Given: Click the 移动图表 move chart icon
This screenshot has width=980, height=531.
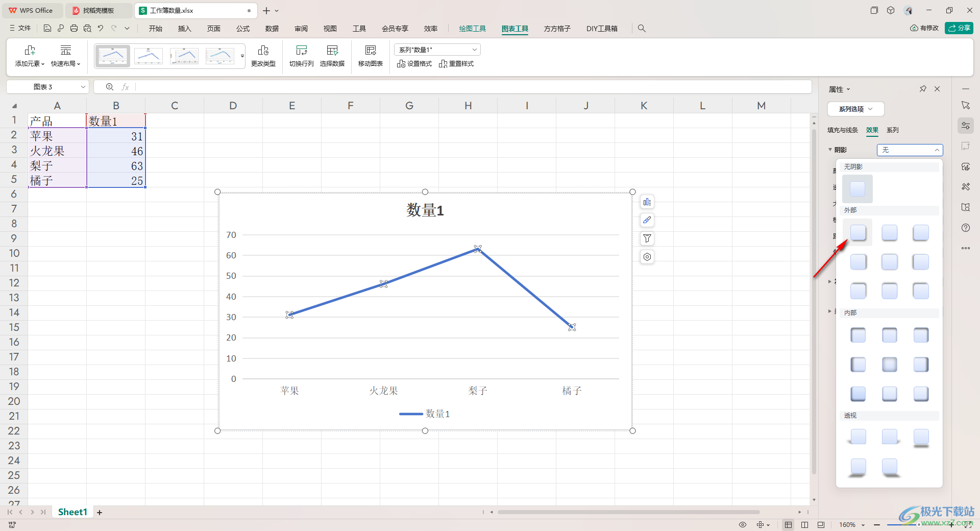Looking at the screenshot, I should pyautogui.click(x=371, y=50).
